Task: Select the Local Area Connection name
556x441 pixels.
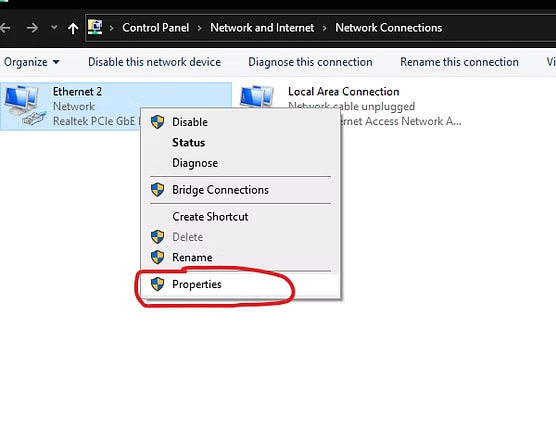Action: (344, 91)
